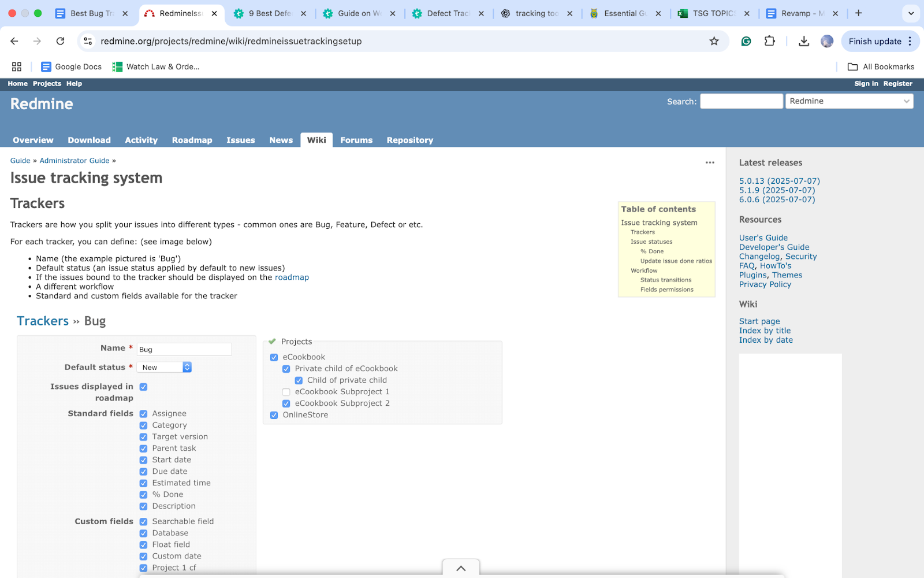Toggle the Assignee standard field checkbox
Image resolution: width=924 pixels, height=578 pixels.
[x=143, y=414]
